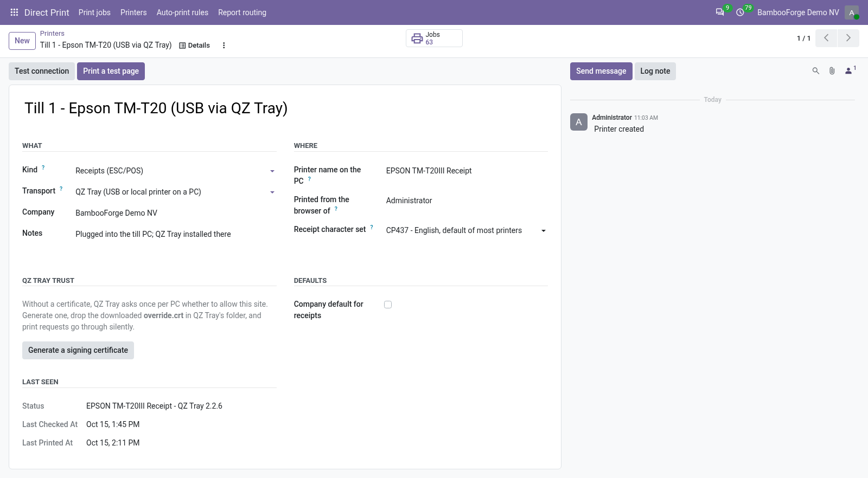This screenshot has width=868, height=478.
Task: Click Direct Print app title
Action: [47, 12]
